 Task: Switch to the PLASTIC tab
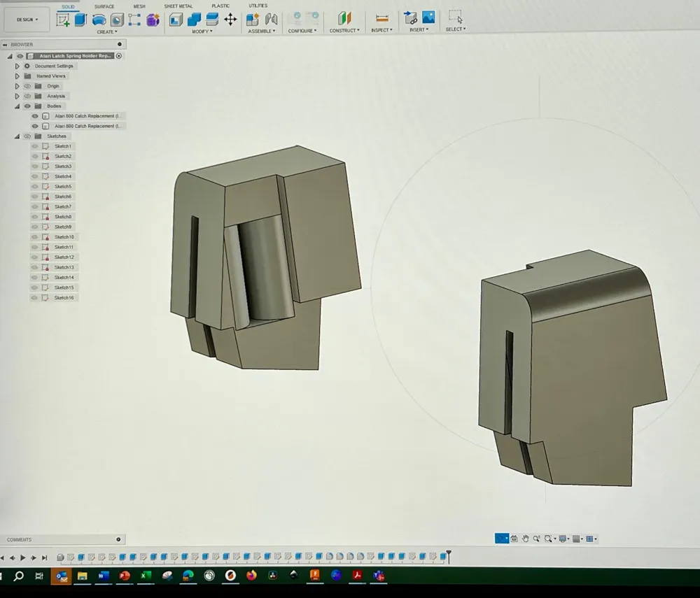tap(220, 6)
